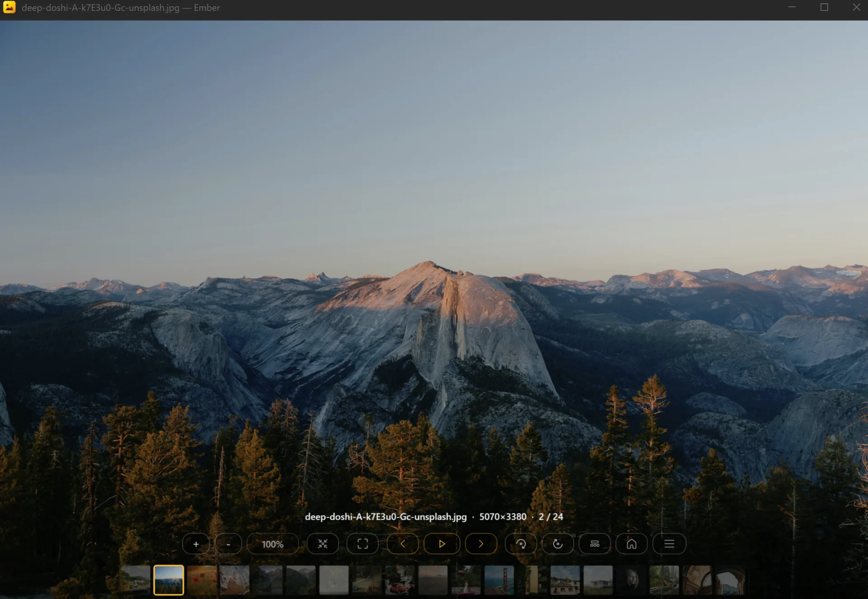The image size is (868, 599).
Task: Open the woman in white dress thumbnail
Action: [x=466, y=580]
